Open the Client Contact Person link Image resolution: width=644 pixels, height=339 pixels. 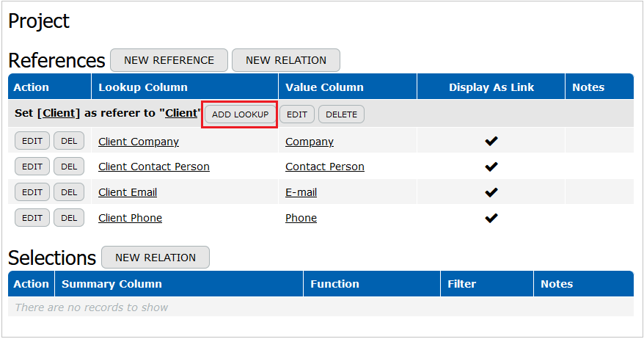coord(154,167)
